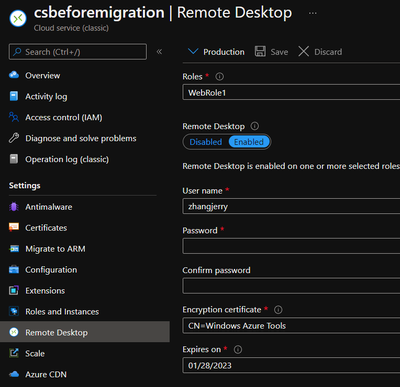Screen dimensions: 400x387
Task: Set Remote Desktop to Enabled
Action: pos(249,142)
